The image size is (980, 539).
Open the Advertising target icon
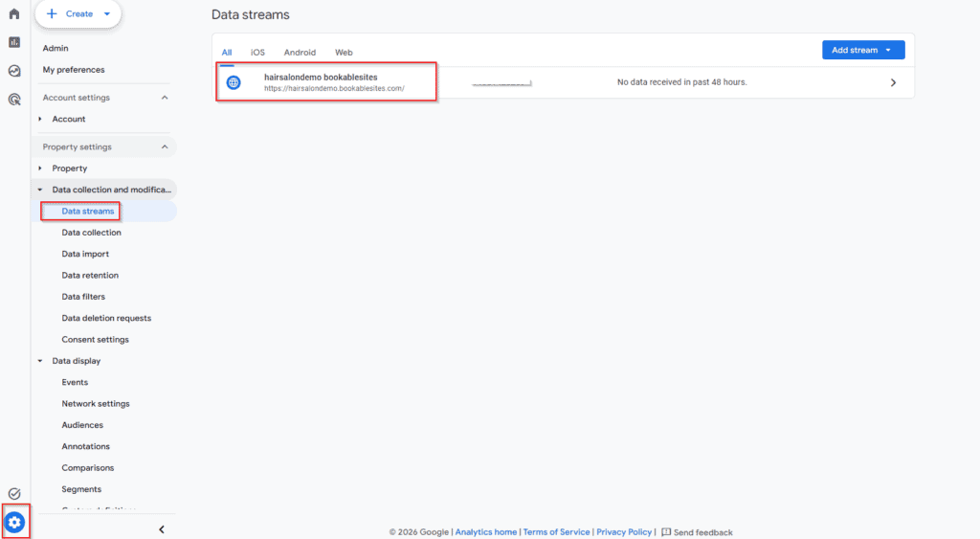pyautogui.click(x=14, y=99)
